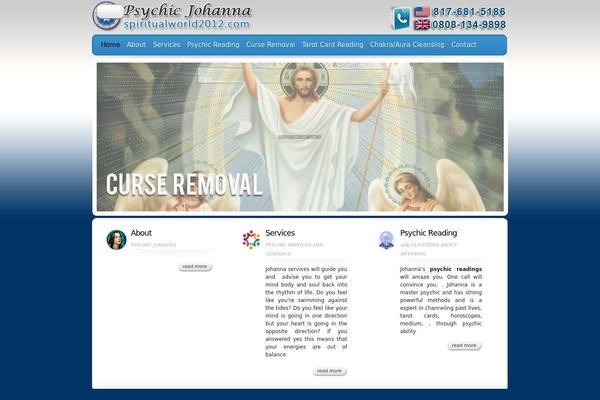The height and width of the screenshot is (400, 600).
Task: Click the colorful Services circle icon
Action: pos(251,240)
